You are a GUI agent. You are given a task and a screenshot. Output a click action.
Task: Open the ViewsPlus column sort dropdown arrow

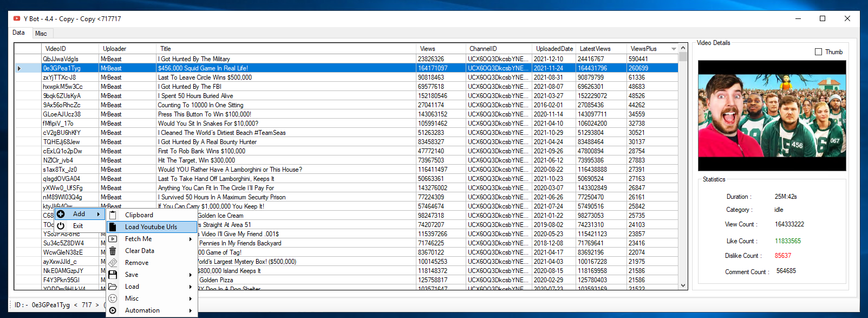pyautogui.click(x=674, y=49)
